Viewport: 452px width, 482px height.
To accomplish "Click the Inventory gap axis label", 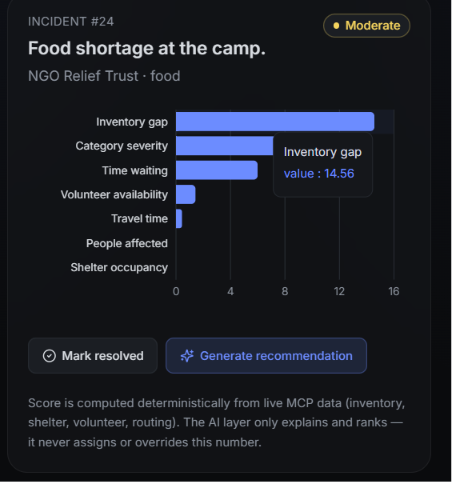I will click(x=132, y=122).
